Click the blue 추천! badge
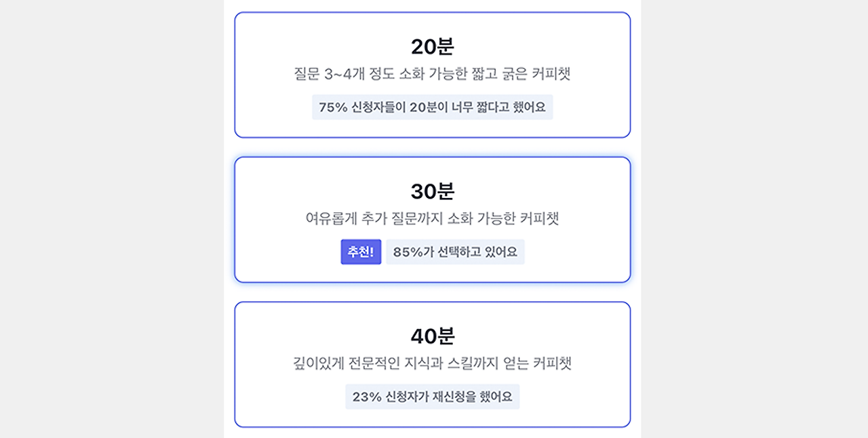Image resolution: width=868 pixels, height=438 pixels. pyautogui.click(x=361, y=252)
